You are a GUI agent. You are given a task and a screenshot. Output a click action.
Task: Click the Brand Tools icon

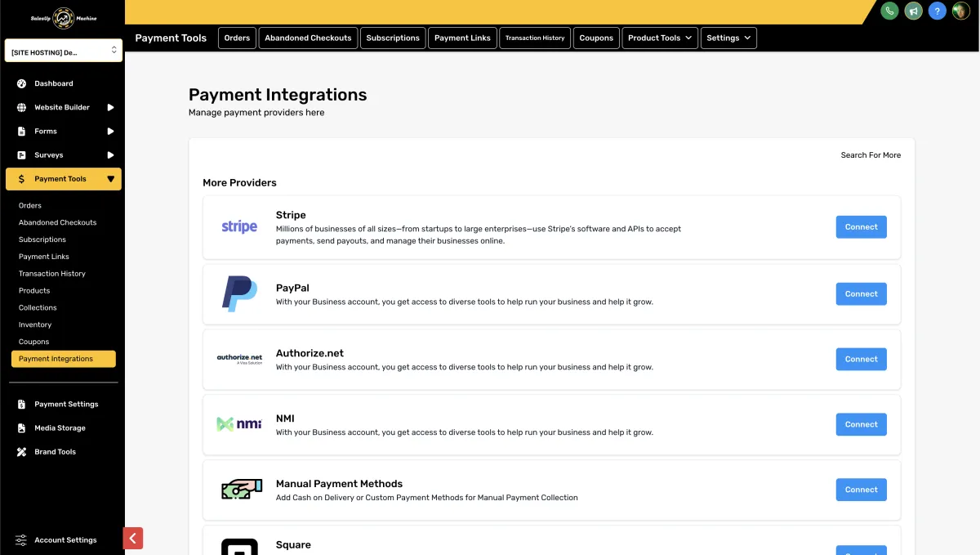pos(21,451)
